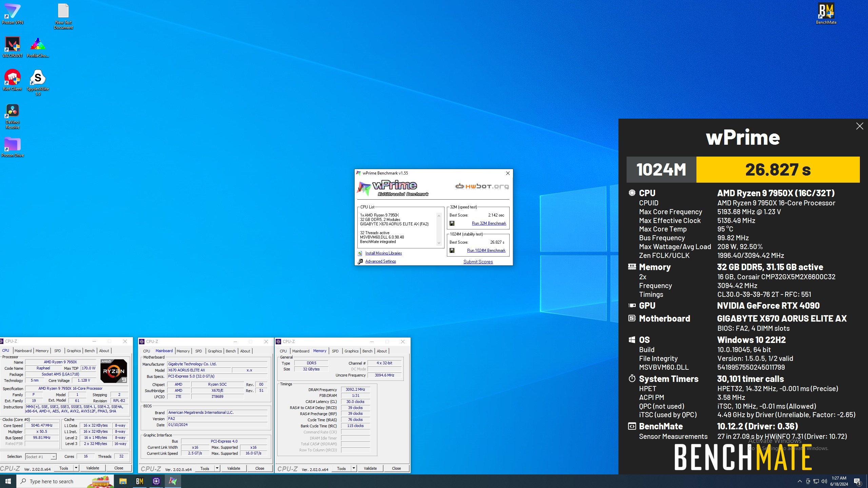Open the ProfileChooser desktop icon
Viewport: 868px width, 488px height.
[x=38, y=47]
